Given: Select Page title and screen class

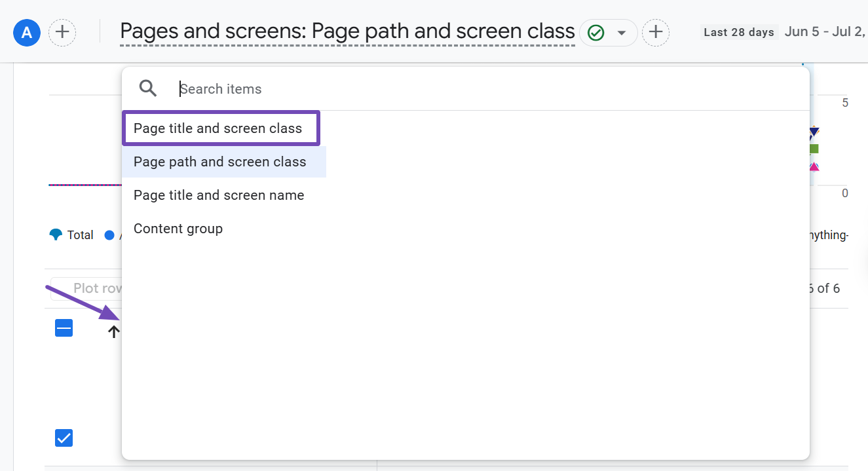Looking at the screenshot, I should (218, 128).
